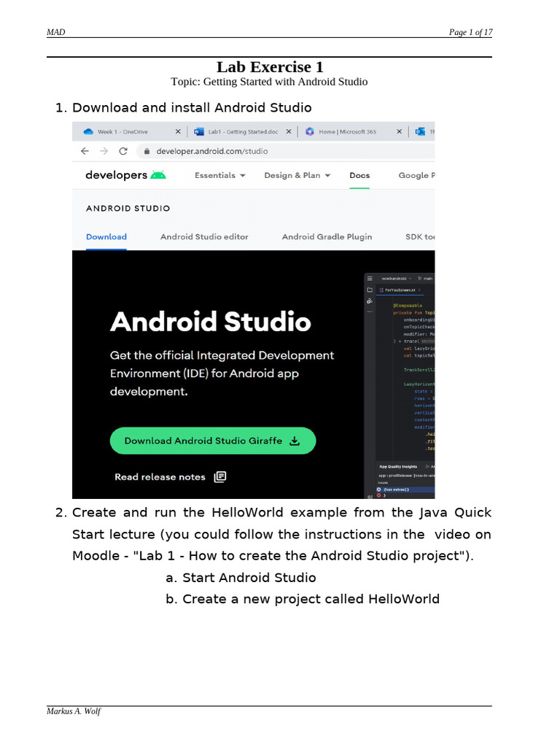
Task: Click "Create a new project called HelloWorld" item
Action: (311, 599)
